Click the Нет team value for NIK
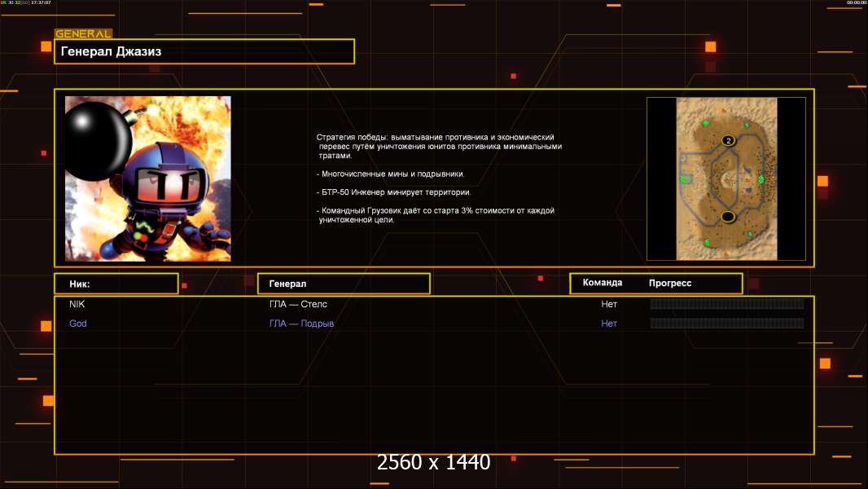 609,304
